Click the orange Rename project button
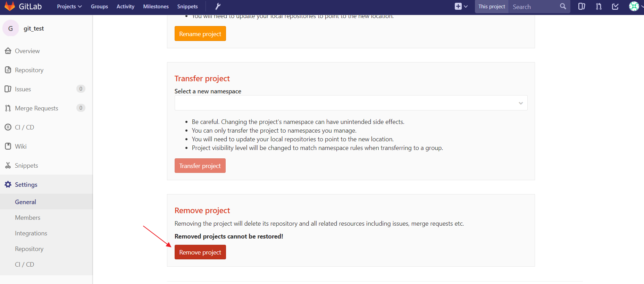Screen dimensions: 644x284 (x=200, y=34)
